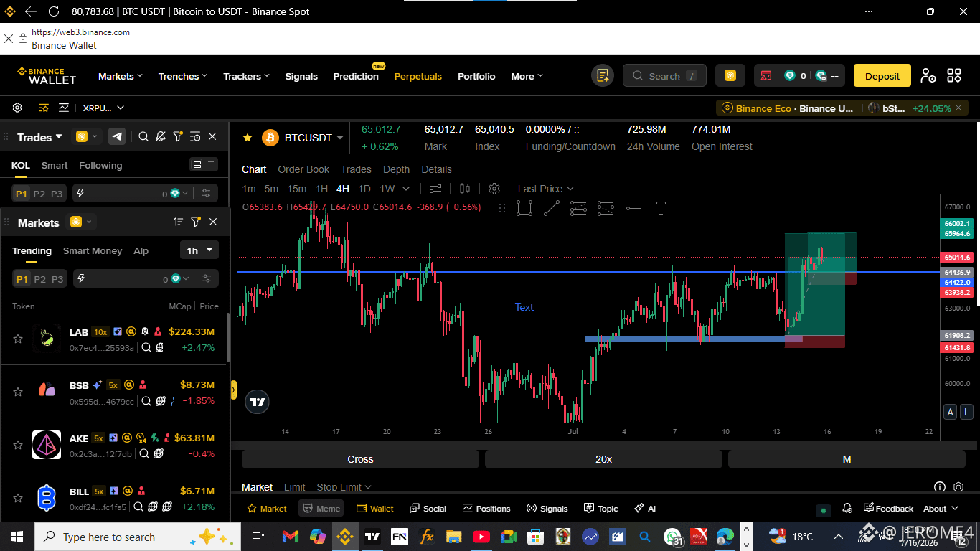Click the candlestick chart type icon
980x551 pixels.
click(465, 189)
